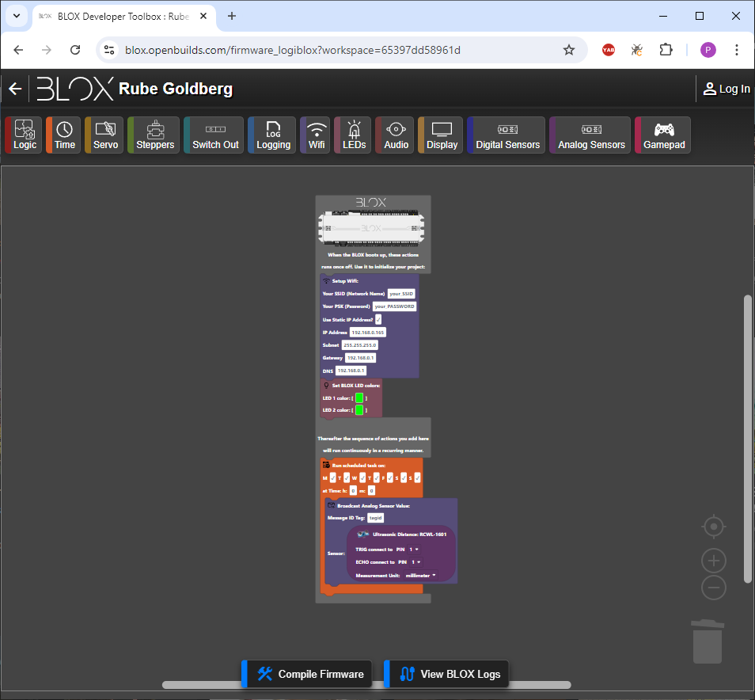Open View BLOX Logs

(x=450, y=674)
